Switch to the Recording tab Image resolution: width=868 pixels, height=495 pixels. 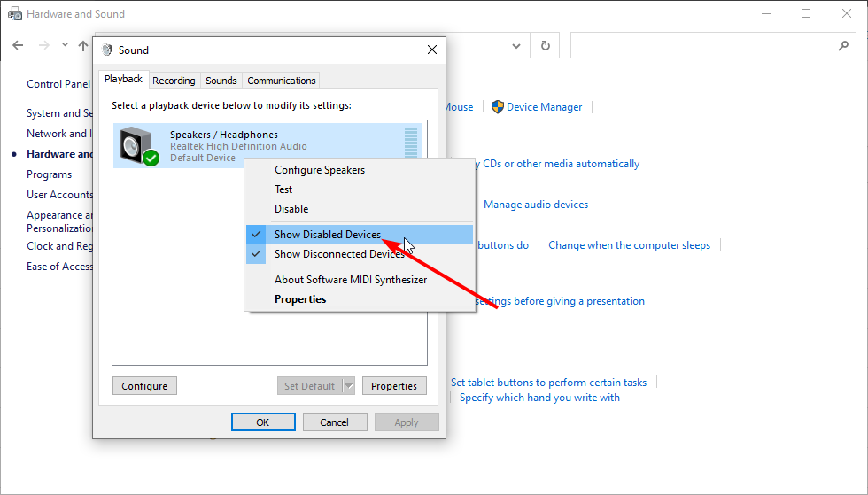click(174, 81)
